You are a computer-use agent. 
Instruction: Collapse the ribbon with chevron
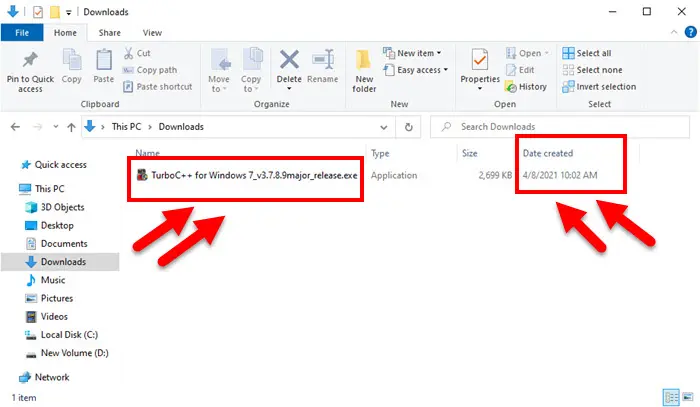pos(674,32)
